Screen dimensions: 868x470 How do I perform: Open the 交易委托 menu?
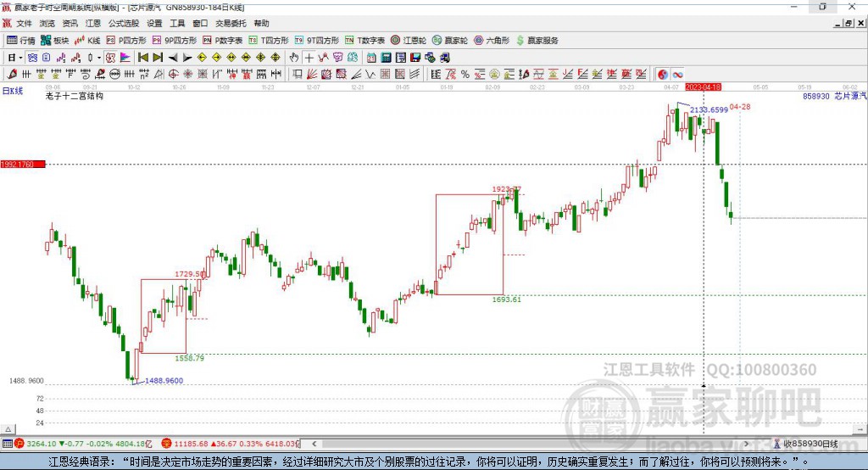point(231,23)
